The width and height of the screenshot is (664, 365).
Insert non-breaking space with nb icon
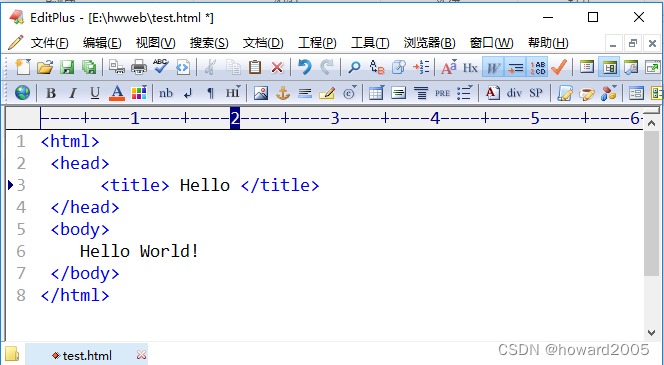(x=166, y=93)
